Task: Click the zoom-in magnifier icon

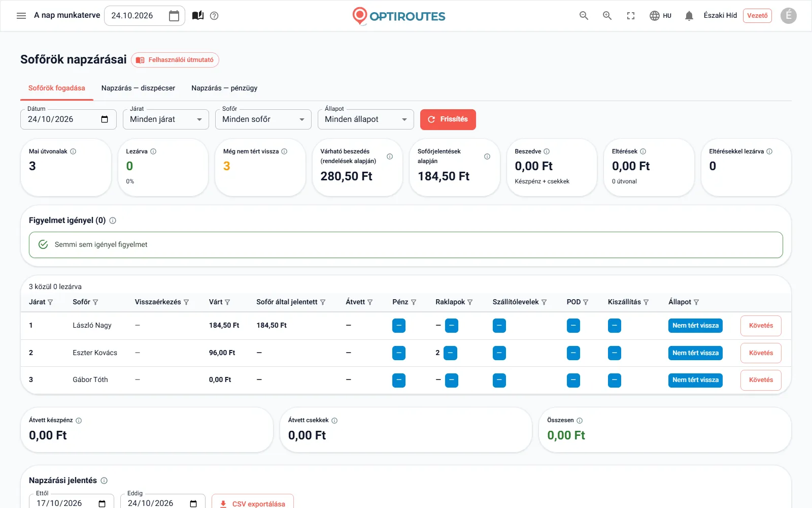Action: coord(607,16)
